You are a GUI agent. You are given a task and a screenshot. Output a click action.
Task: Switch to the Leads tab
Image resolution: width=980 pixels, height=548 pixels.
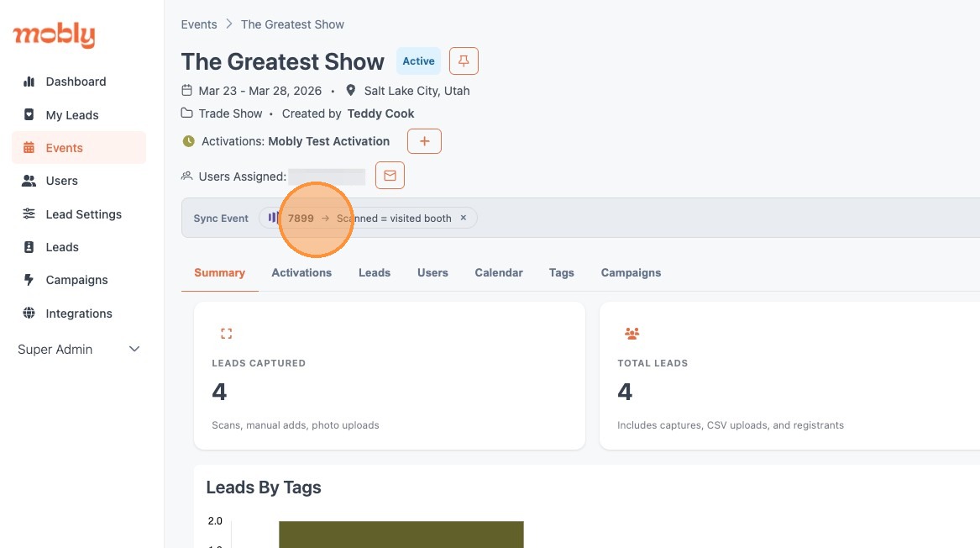coord(375,272)
